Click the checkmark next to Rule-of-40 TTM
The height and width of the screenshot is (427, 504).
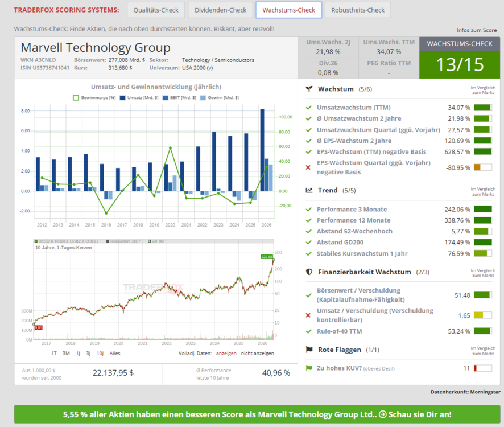pyautogui.click(x=308, y=331)
